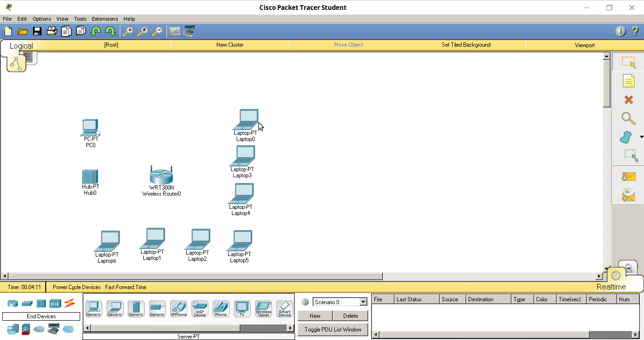Pick the Place Note tool

(x=628, y=80)
